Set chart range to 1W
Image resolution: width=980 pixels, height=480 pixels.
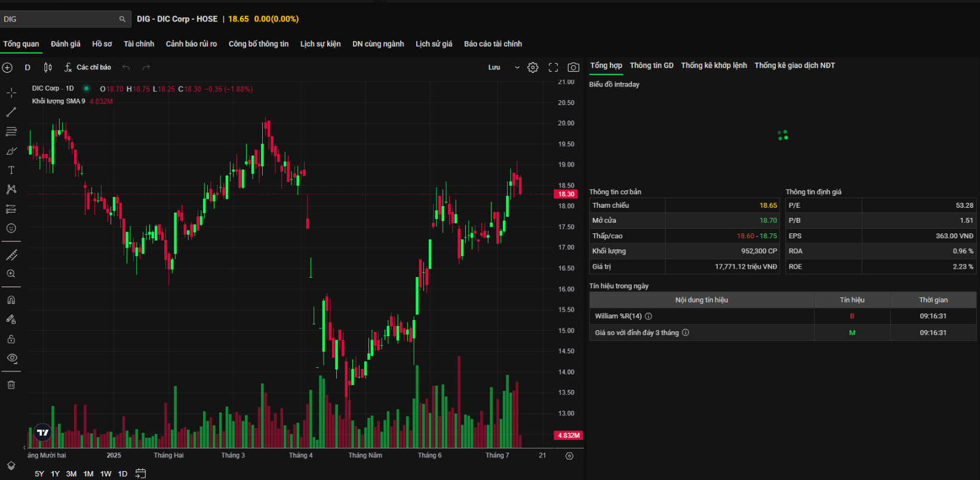coord(106,473)
